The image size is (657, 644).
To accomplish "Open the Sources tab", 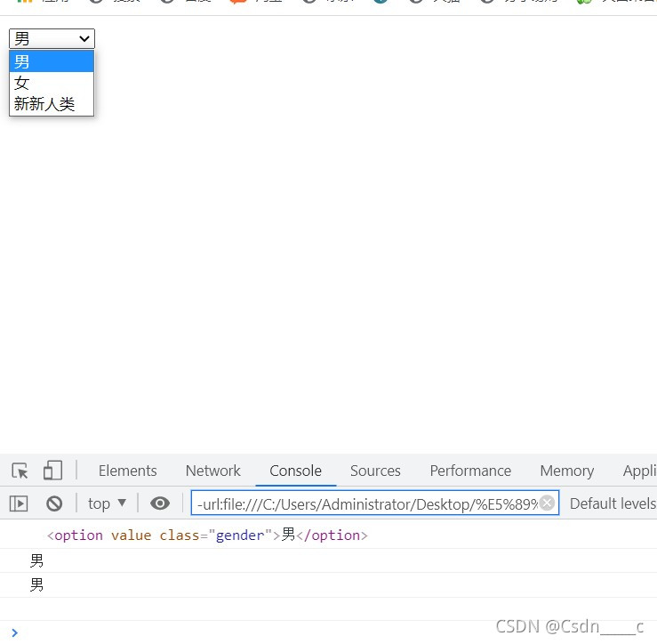I will point(375,471).
